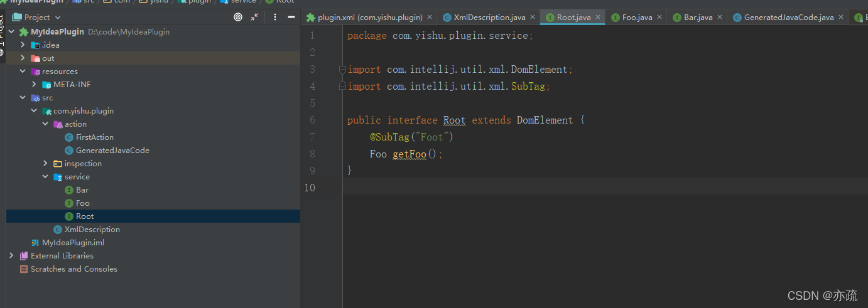Click the resources folder icon
This screenshot has width=868, height=308.
click(35, 72)
